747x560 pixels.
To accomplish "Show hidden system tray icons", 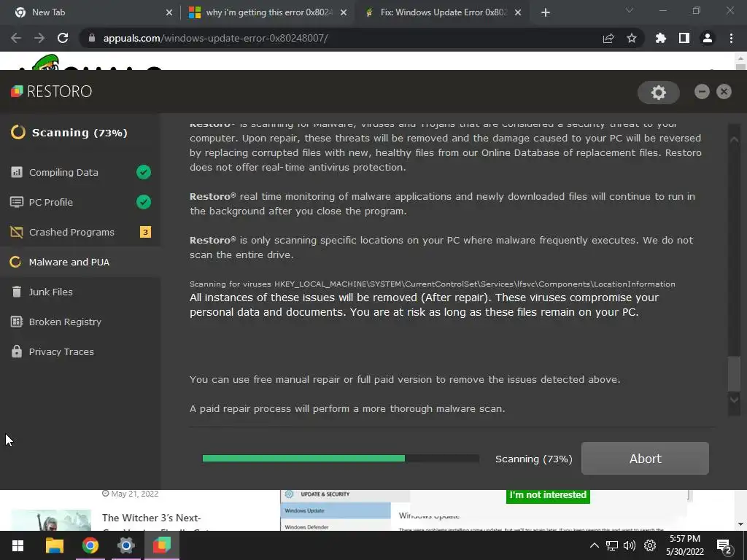I will [x=594, y=545].
